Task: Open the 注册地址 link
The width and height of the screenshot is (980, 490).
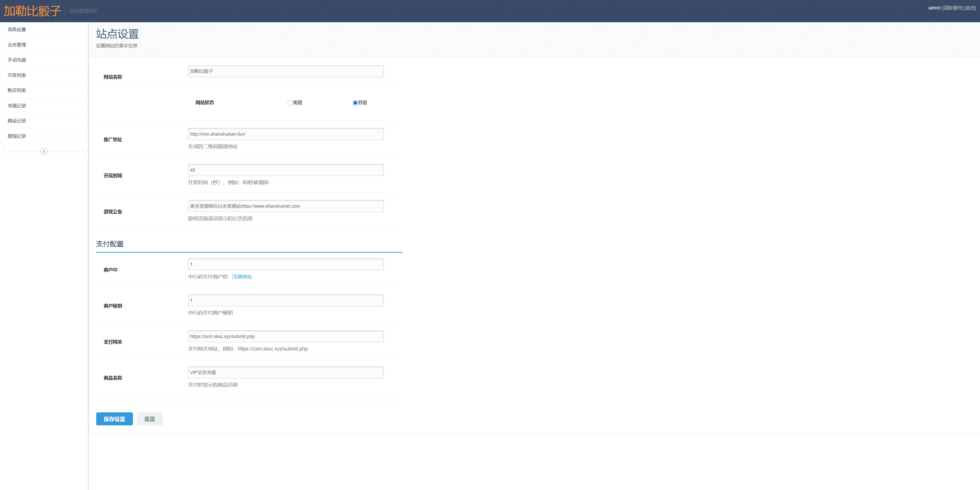Action: coord(242,276)
